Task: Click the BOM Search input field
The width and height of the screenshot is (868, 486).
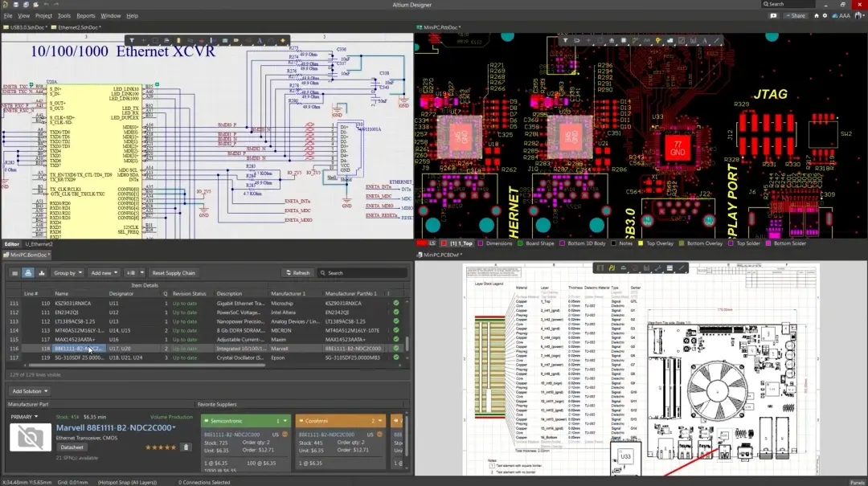Action: 362,273
